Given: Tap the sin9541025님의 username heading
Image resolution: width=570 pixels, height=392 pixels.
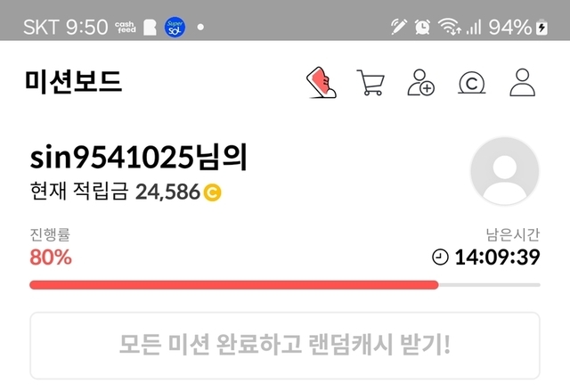Looking at the screenshot, I should point(139,157).
